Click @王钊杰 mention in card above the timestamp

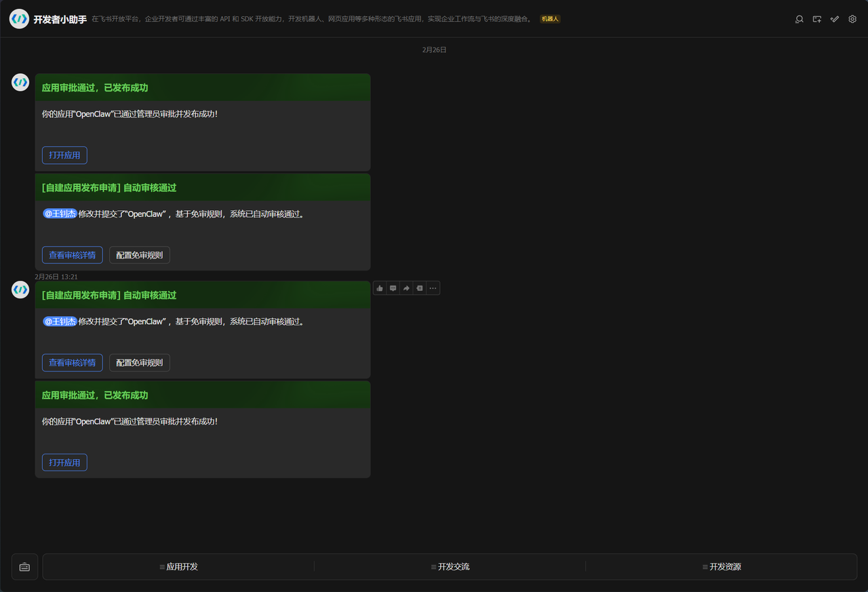[60, 214]
